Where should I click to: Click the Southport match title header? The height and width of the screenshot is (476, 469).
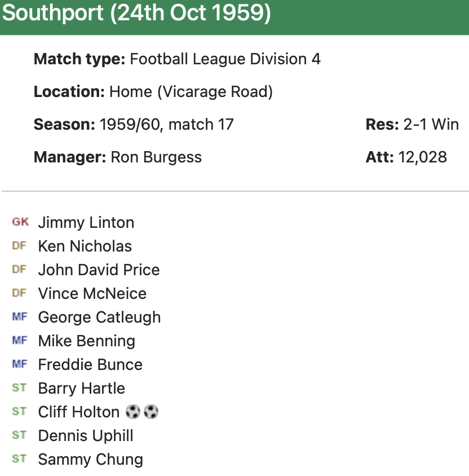tap(136, 14)
